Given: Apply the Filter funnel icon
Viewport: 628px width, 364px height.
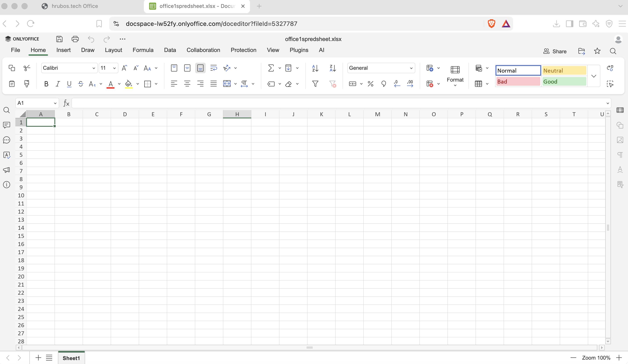Looking at the screenshot, I should (315, 84).
